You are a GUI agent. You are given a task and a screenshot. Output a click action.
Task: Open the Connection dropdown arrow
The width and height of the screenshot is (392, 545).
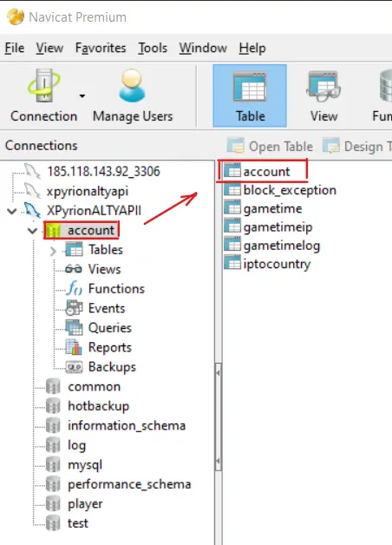[x=82, y=96]
